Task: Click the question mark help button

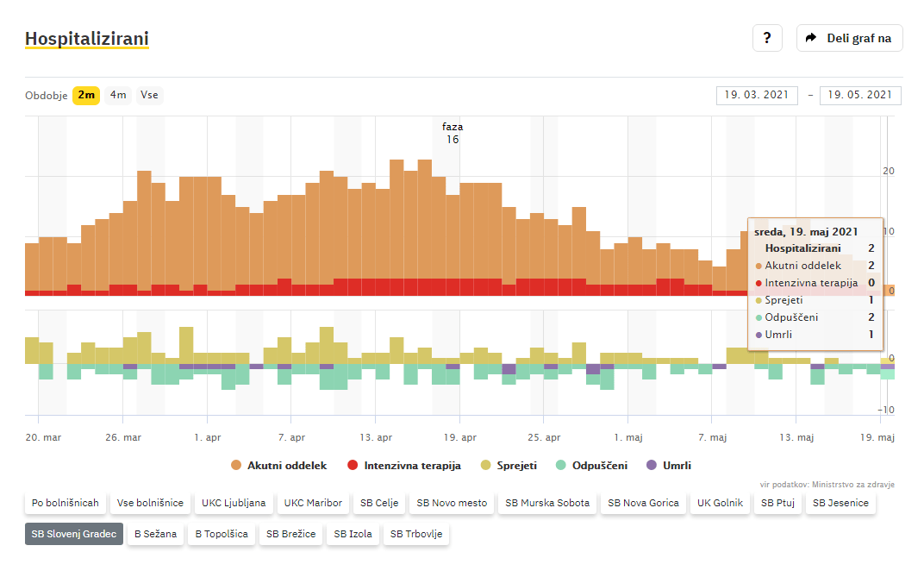Action: tap(767, 38)
